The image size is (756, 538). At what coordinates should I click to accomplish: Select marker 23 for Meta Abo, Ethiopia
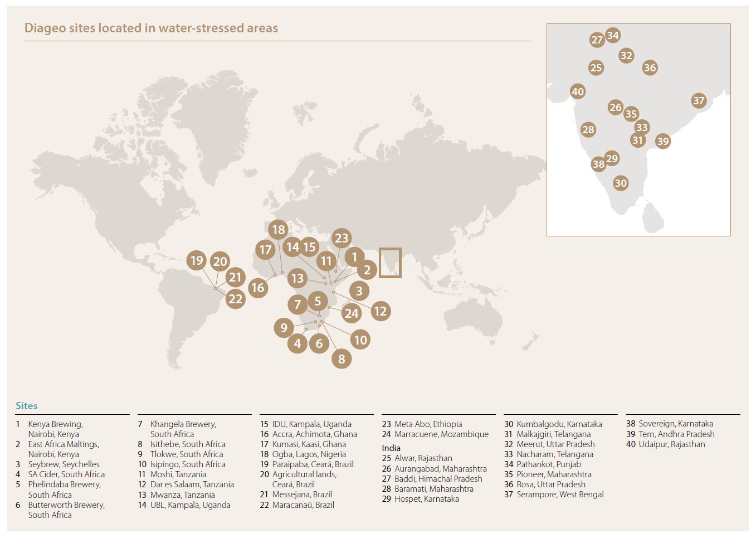(341, 239)
